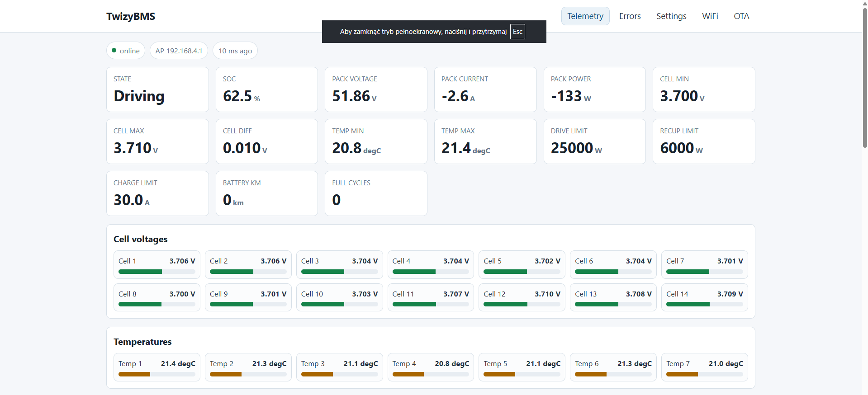Switch to the Errors tab
Image resolution: width=868 pixels, height=395 pixels.
tap(630, 16)
